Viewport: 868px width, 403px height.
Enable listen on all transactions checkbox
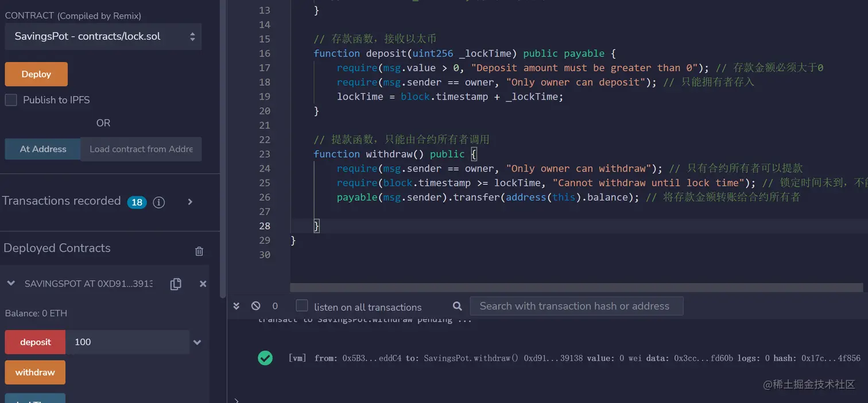click(302, 305)
